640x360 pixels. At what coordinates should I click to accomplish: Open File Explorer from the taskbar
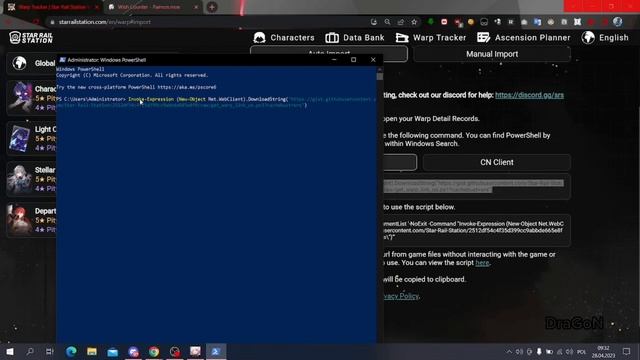(x=92, y=351)
